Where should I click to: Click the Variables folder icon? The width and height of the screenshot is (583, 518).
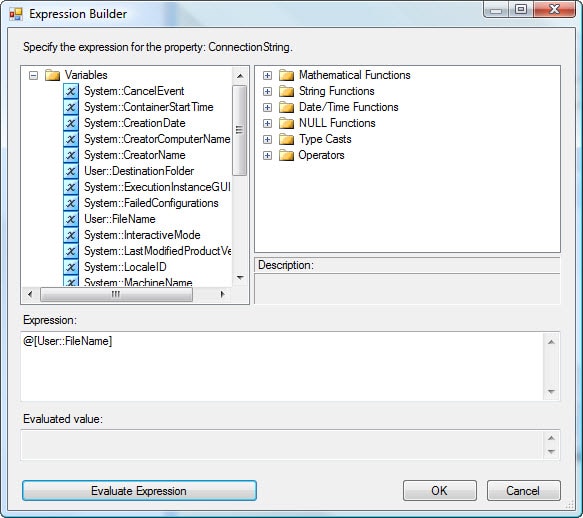[x=52, y=75]
